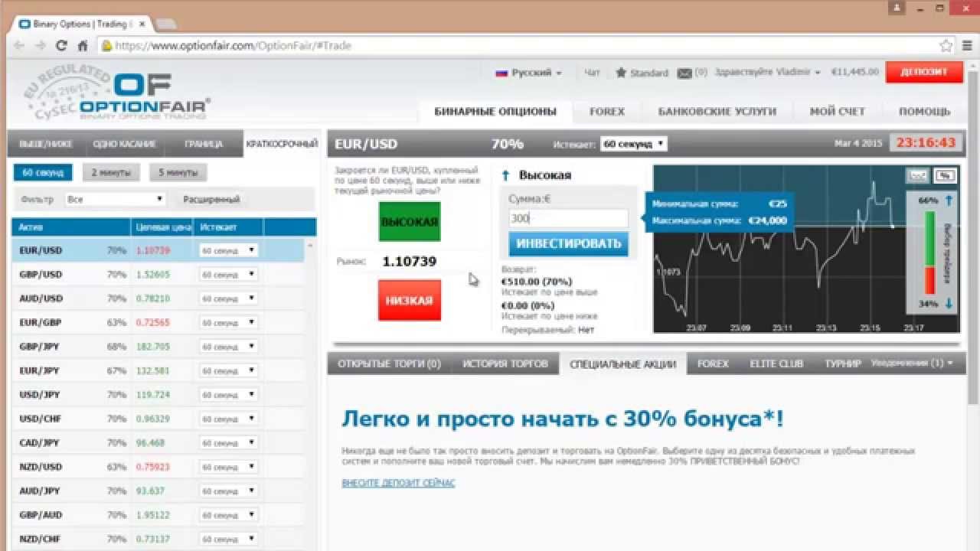Screen dimensions: 980x551
Task: Open new browser tab
Action: [166, 24]
